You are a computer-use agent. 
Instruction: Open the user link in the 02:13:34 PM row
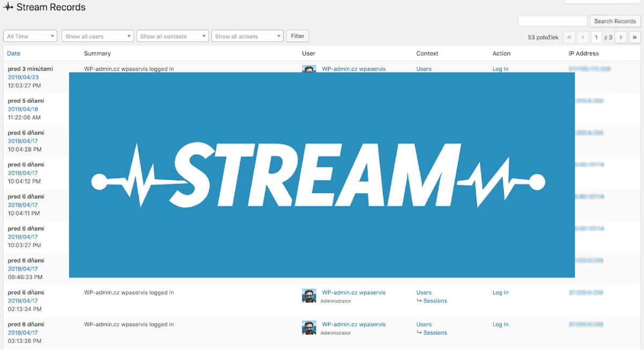tap(354, 293)
